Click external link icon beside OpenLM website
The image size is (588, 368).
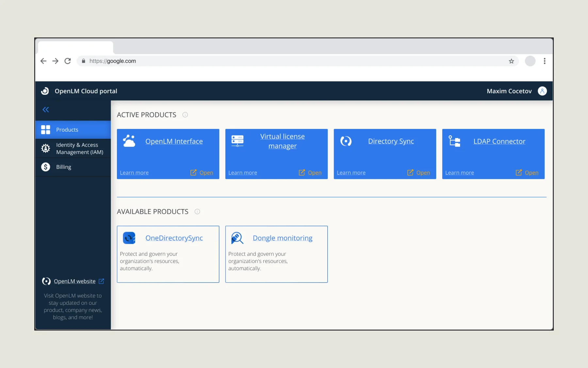click(x=102, y=281)
